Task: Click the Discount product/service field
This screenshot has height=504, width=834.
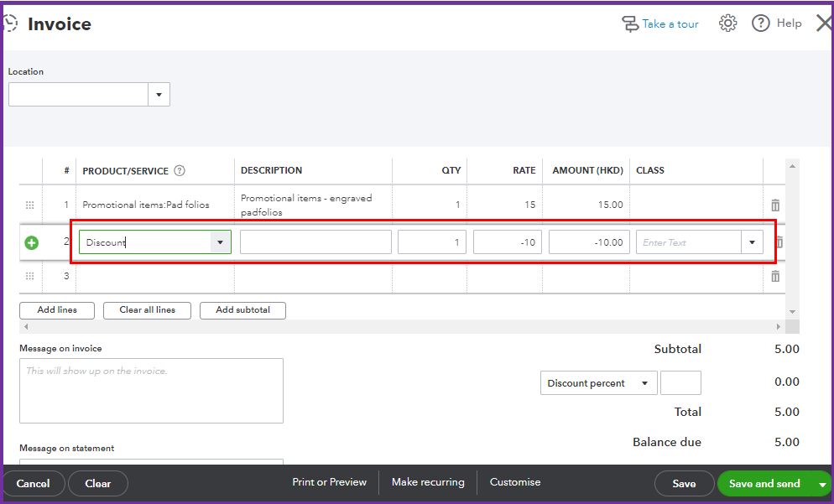Action: coord(144,242)
